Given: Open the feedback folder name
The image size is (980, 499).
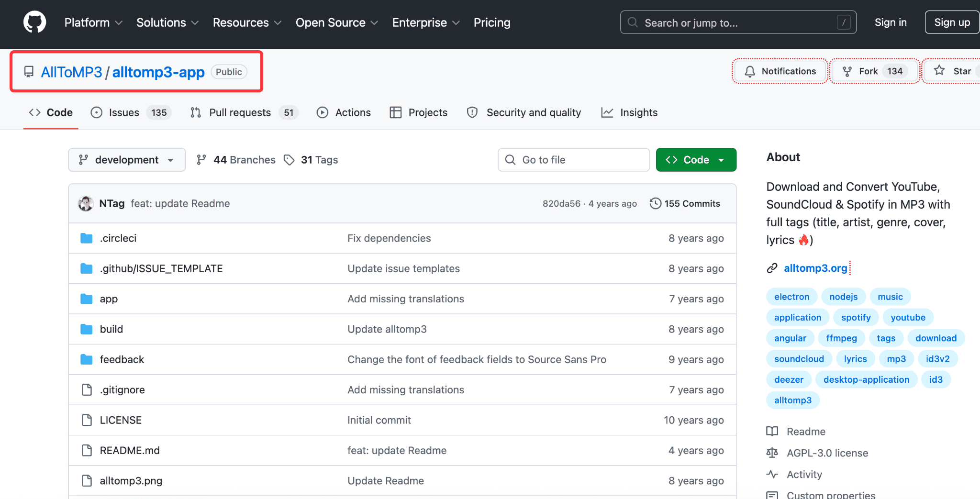Looking at the screenshot, I should (122, 359).
